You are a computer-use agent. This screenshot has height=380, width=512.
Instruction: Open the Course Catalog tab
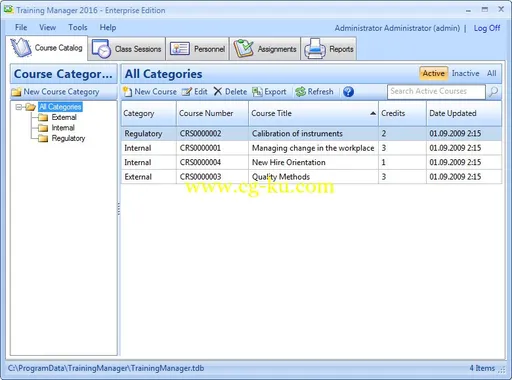pyautogui.click(x=47, y=48)
